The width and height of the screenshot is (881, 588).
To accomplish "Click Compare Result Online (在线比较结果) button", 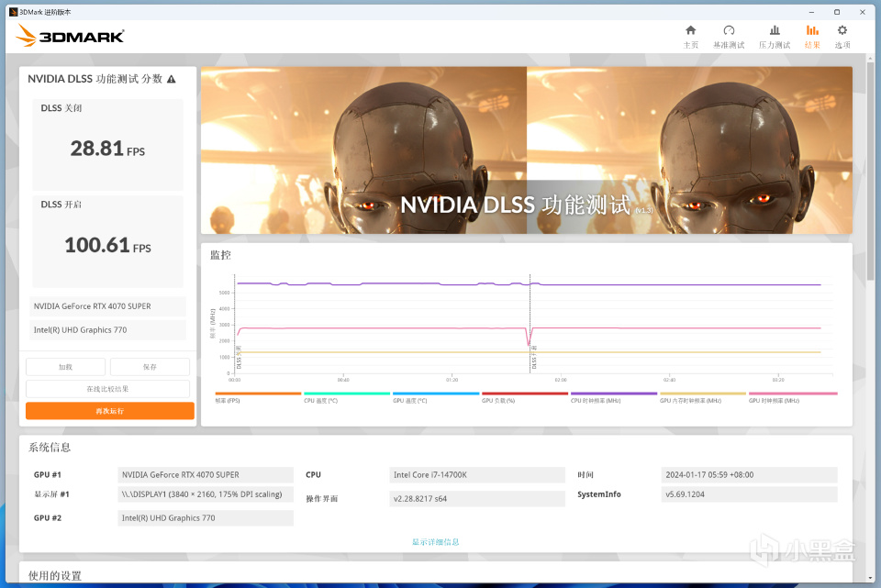I will [107, 389].
